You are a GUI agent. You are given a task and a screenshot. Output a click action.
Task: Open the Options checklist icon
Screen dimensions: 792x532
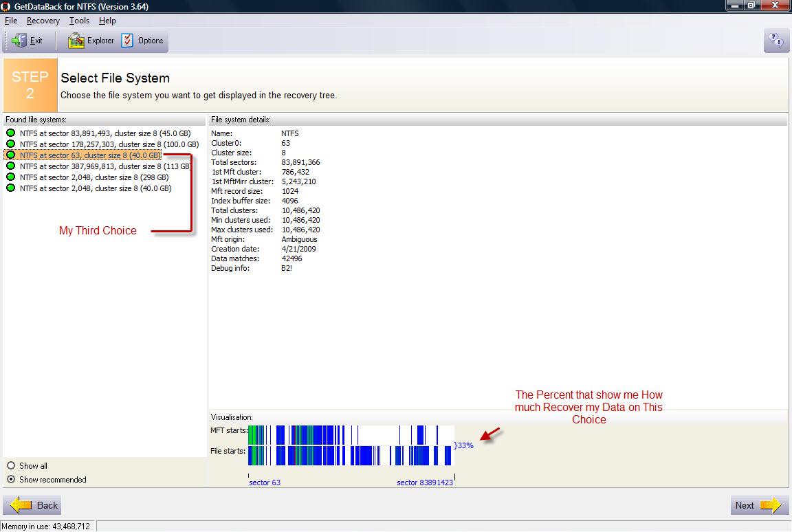(127, 41)
